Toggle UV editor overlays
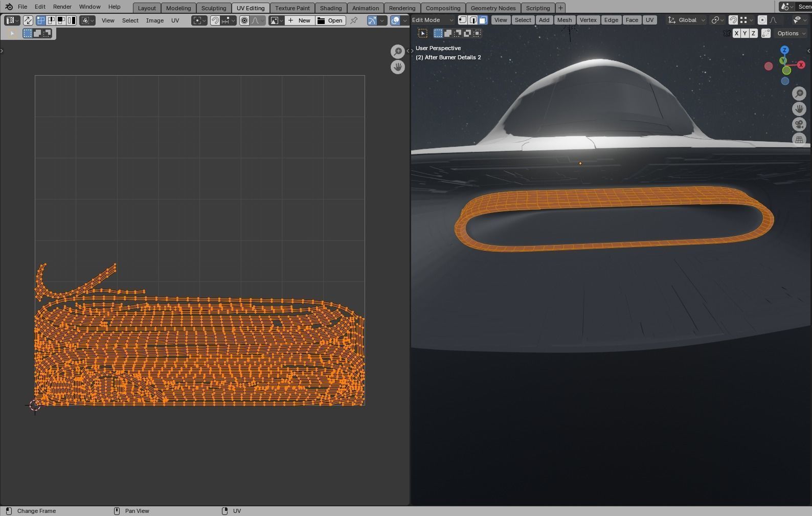Screen dimensions: 812x516 pyautogui.click(x=395, y=20)
